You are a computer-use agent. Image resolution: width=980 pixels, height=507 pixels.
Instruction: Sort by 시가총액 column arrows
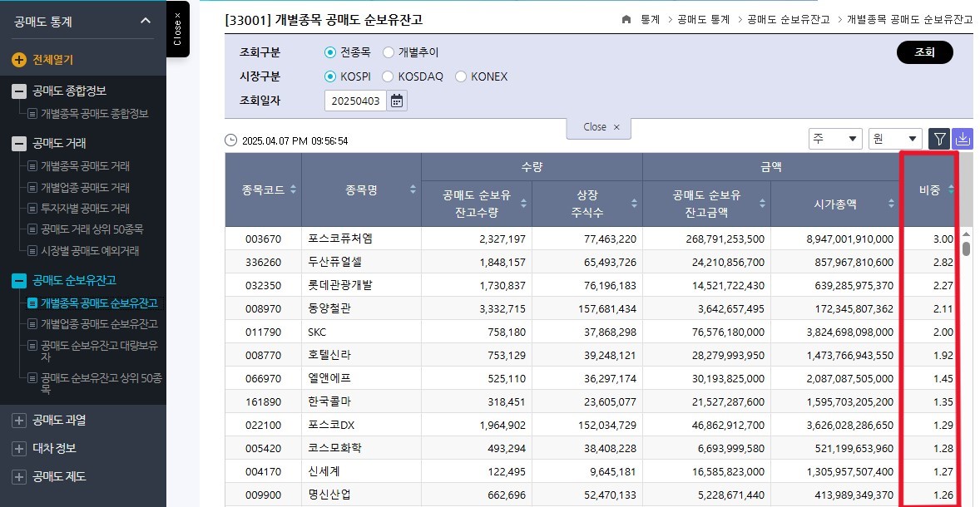coord(891,204)
